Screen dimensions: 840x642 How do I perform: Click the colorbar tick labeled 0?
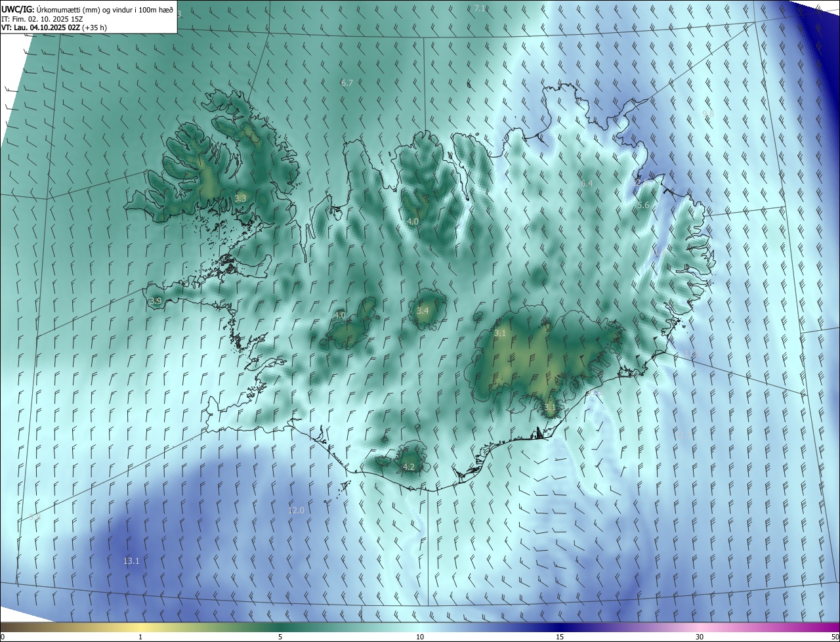click(3, 637)
